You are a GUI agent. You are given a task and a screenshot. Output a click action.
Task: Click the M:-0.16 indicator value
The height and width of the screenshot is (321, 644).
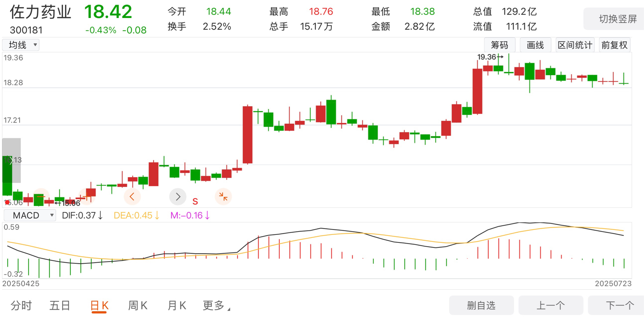pos(190,216)
